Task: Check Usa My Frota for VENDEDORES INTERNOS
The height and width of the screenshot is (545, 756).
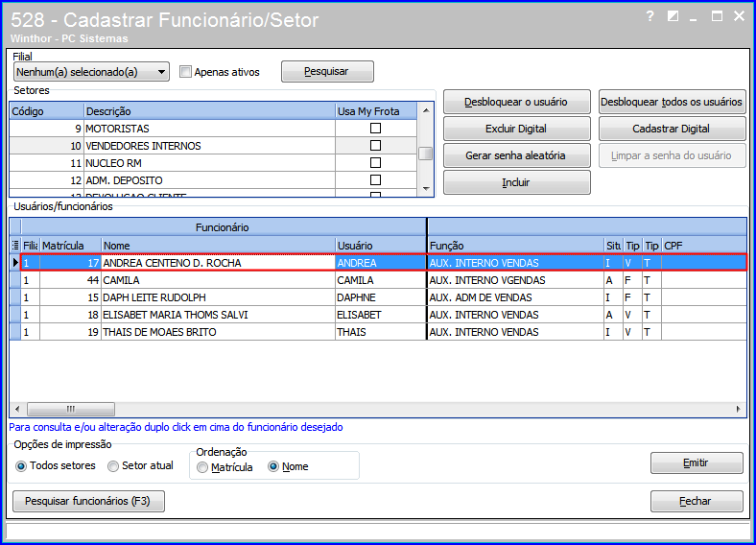Action: 375,146
